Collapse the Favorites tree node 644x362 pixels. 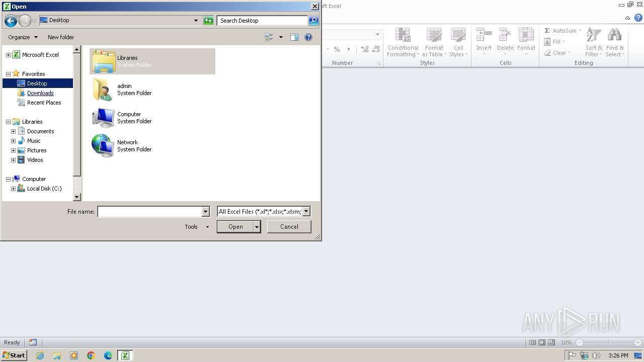(8, 74)
